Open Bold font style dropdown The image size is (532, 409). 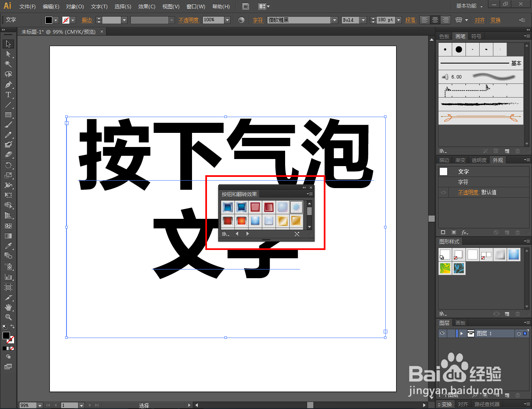click(x=363, y=20)
